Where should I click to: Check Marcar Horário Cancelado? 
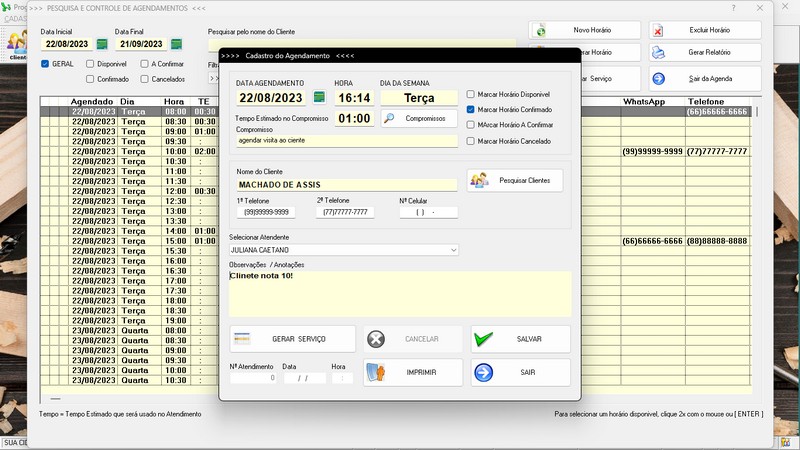tap(470, 141)
